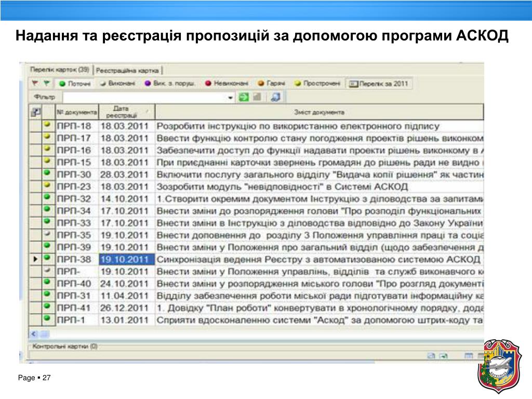This screenshot has width=532, height=399.
Task: Click date 11.04.2011 in ПРП-31 row
Action: pos(125,296)
